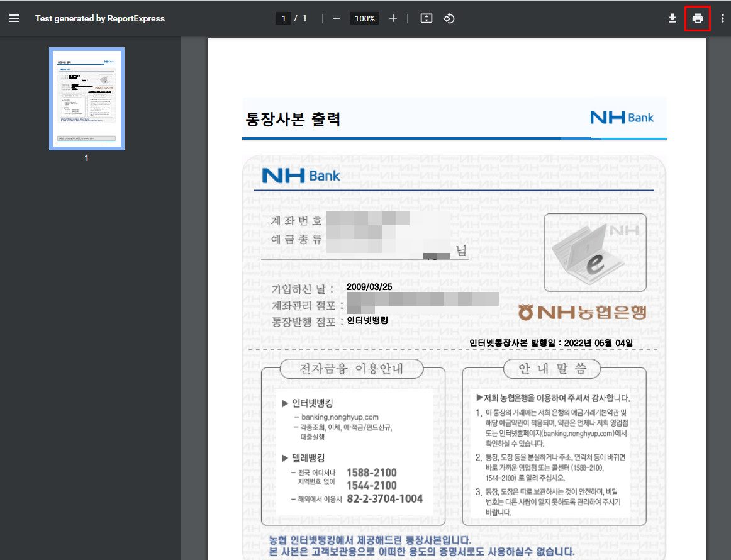Image resolution: width=731 pixels, height=560 pixels.
Task: Click the '전자금융 이용안내' section title
Action: click(352, 369)
